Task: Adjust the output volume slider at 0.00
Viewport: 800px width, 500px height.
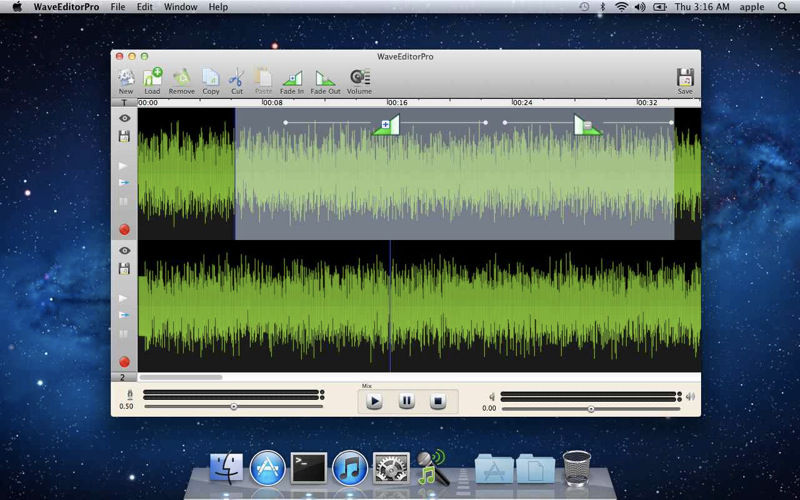Action: pos(591,409)
